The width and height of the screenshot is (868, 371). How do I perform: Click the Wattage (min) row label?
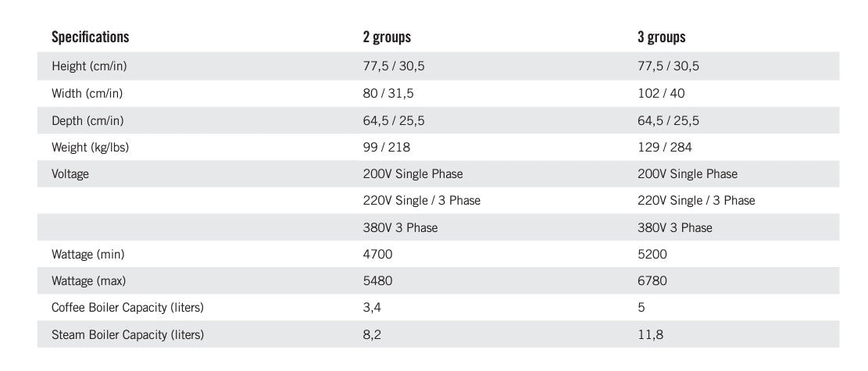click(88, 255)
